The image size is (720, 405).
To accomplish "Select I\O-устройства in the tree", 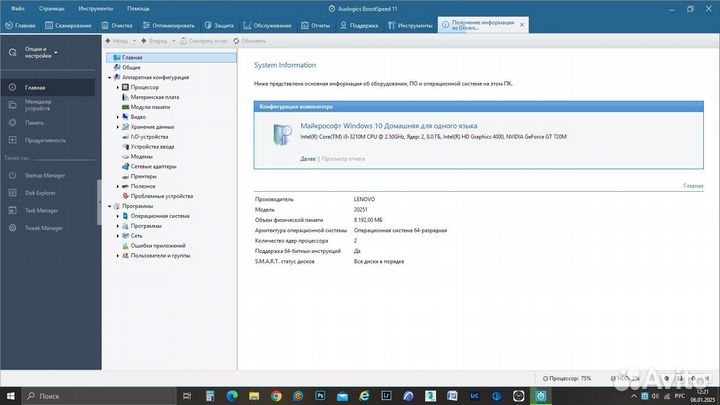I will click(149, 137).
